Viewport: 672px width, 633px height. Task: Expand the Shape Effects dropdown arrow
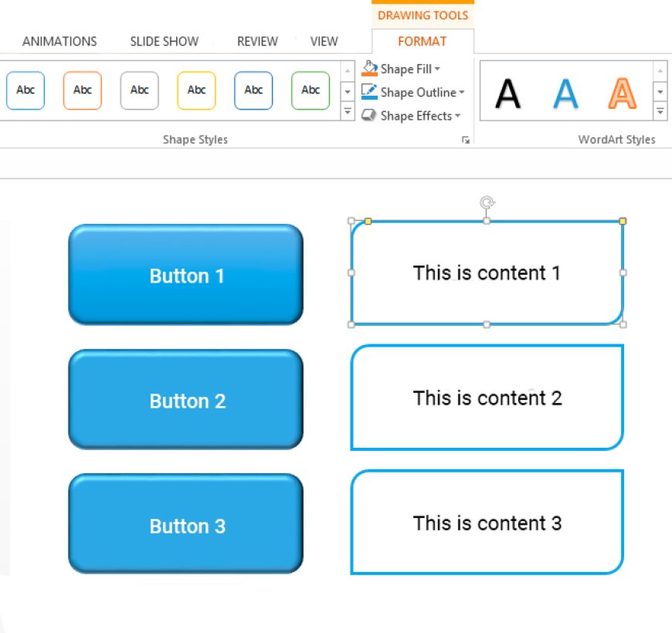(x=457, y=116)
